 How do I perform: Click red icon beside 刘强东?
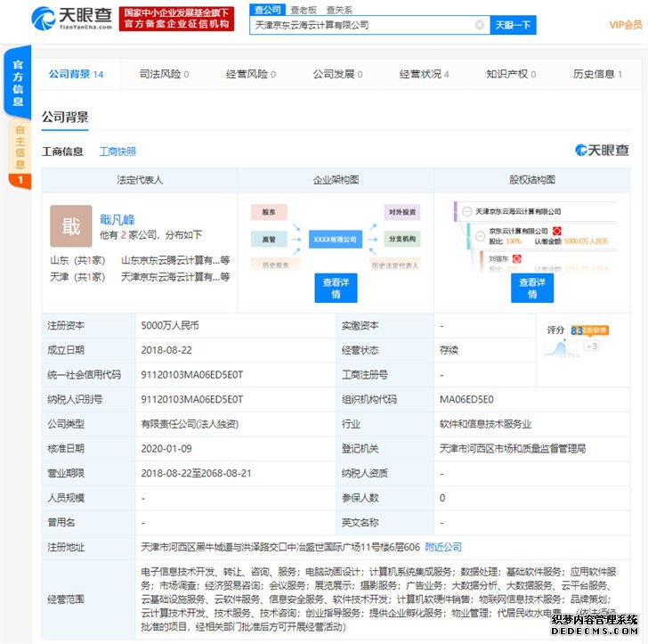pos(516,259)
